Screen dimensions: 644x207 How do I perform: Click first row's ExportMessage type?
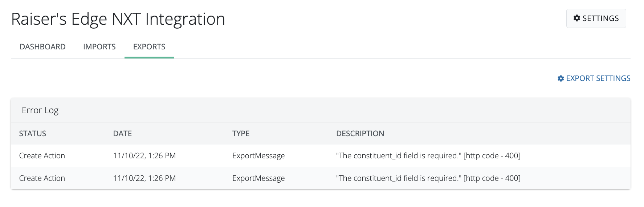[x=258, y=156]
